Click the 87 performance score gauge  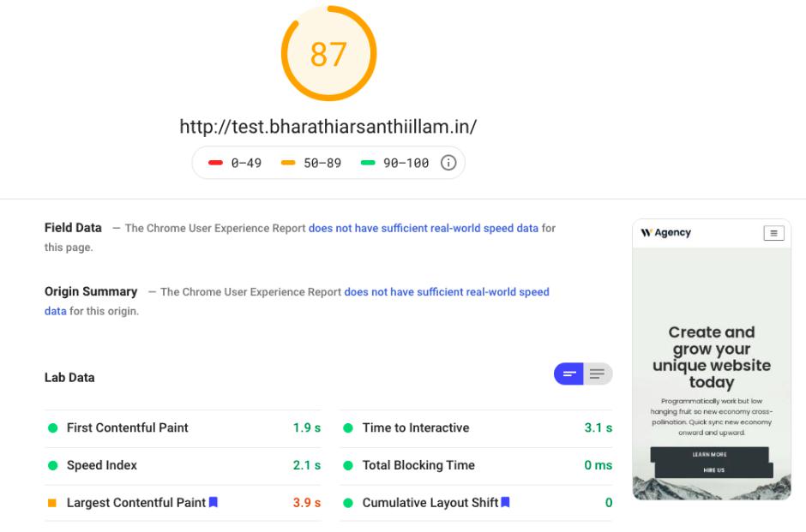328,54
